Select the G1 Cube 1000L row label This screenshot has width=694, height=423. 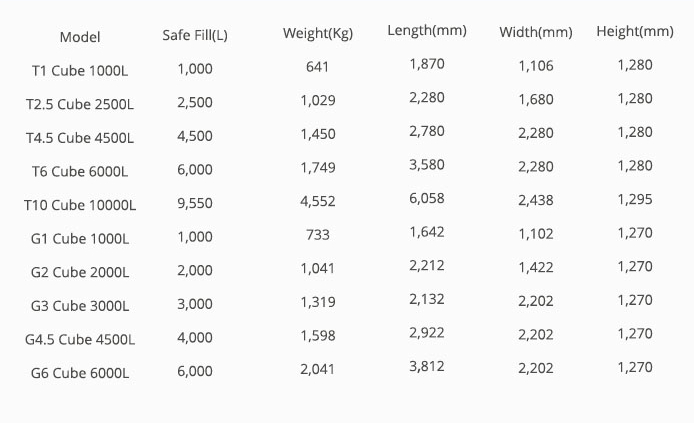point(80,239)
